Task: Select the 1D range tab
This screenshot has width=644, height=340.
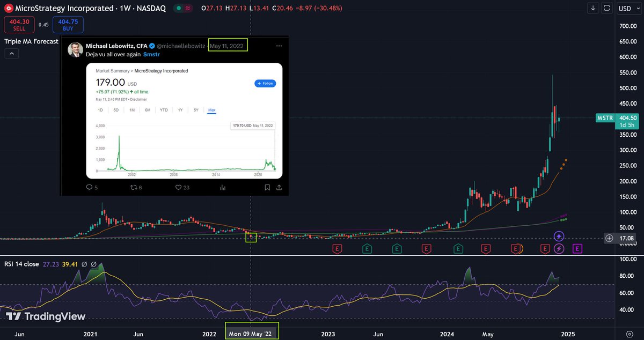Action: point(100,110)
